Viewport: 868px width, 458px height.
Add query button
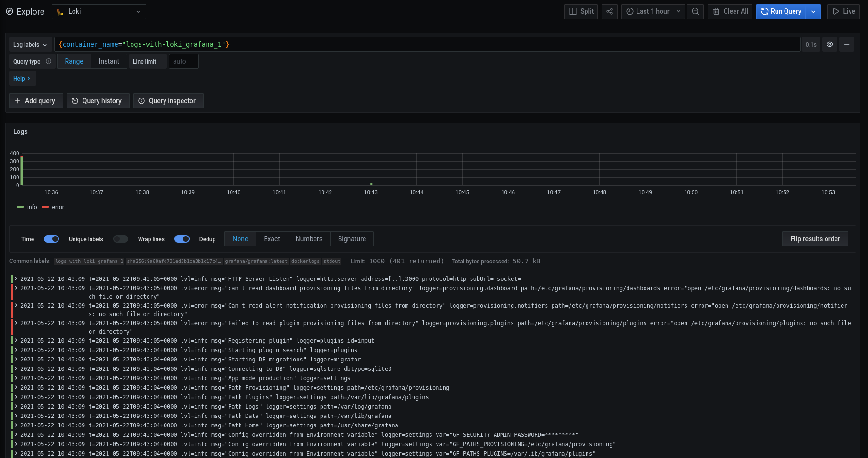click(36, 101)
